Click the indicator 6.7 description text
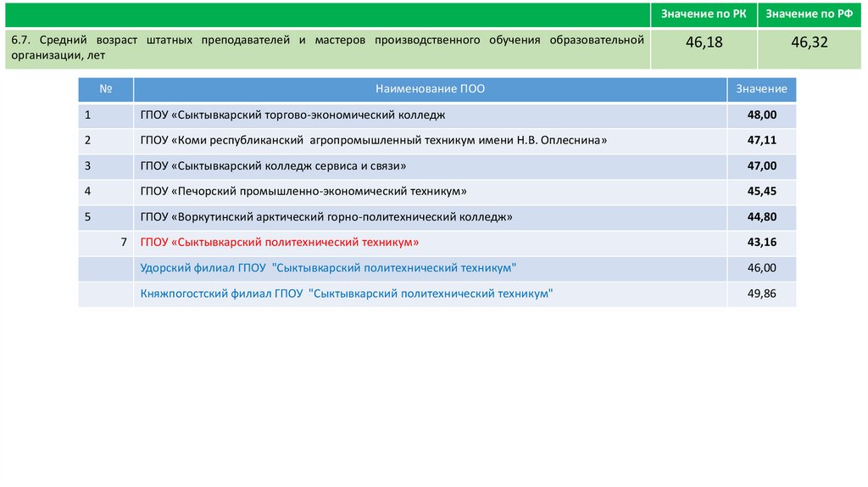 [326, 48]
